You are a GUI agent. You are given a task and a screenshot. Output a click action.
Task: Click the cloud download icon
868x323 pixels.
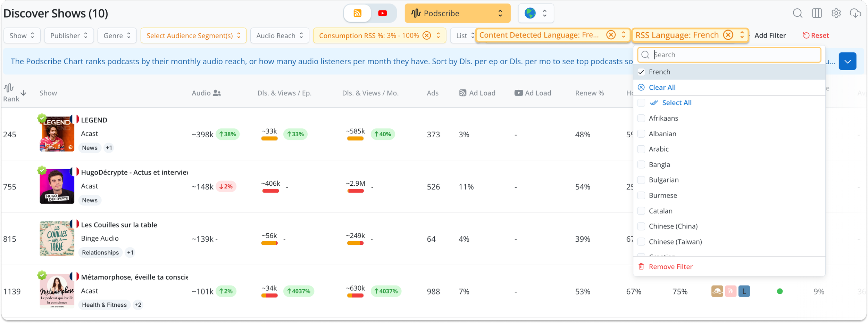(x=855, y=13)
